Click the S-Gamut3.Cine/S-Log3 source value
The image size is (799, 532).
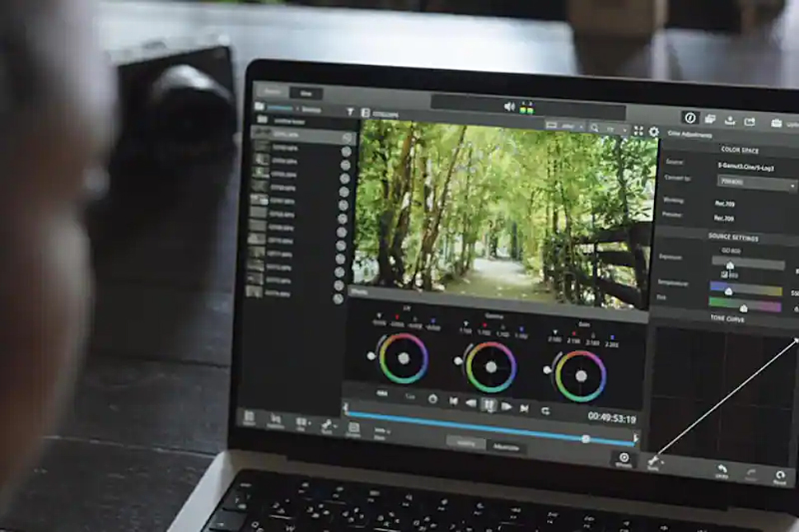coord(745,166)
